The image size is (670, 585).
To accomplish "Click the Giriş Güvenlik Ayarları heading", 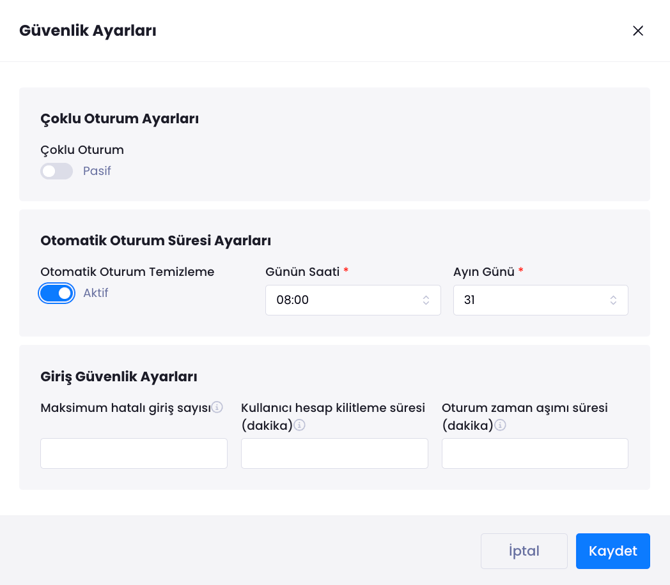I will 118,376.
